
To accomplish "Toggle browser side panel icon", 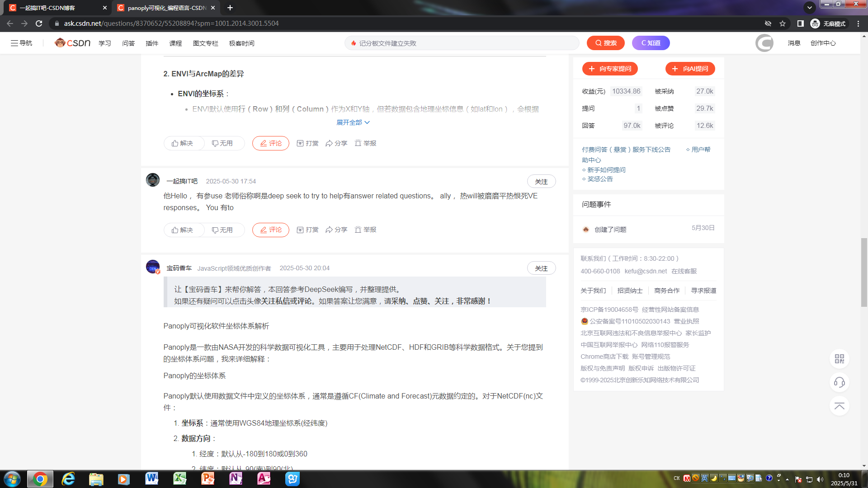I will point(800,23).
